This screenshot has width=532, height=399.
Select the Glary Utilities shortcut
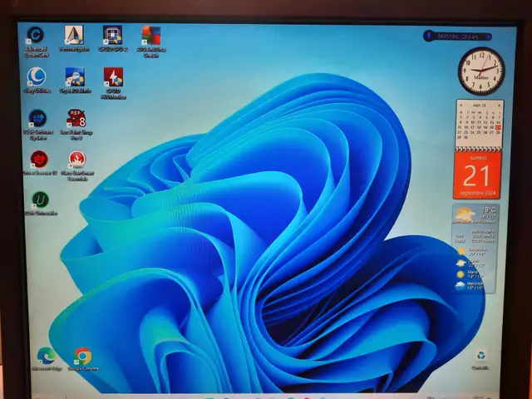coord(37,81)
